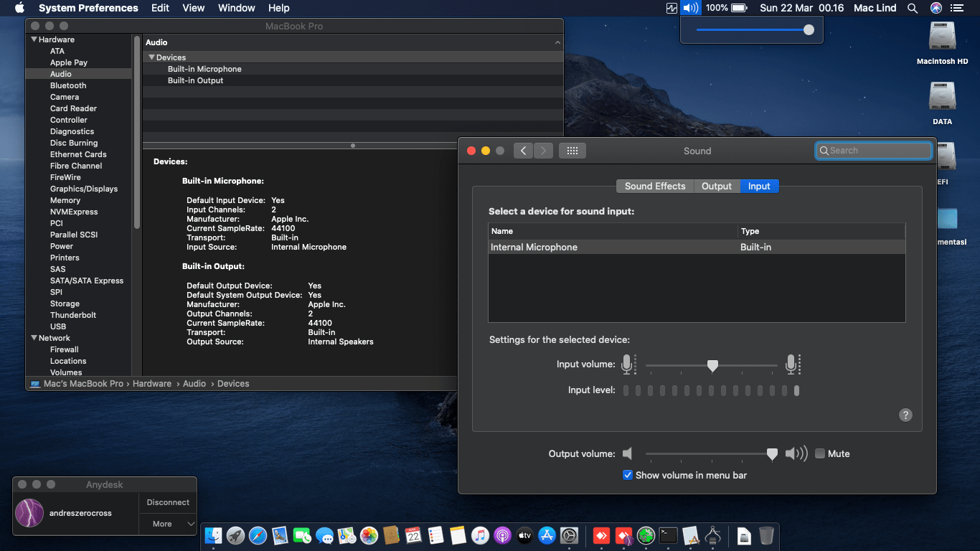The image size is (980, 551).
Task: Click Audio in the path bar
Action: point(194,384)
